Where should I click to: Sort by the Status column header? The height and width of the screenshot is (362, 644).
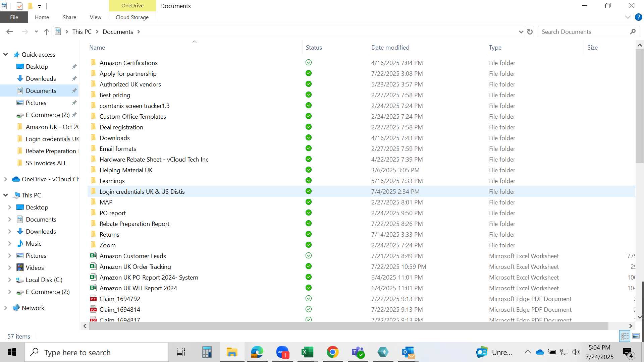click(x=314, y=48)
